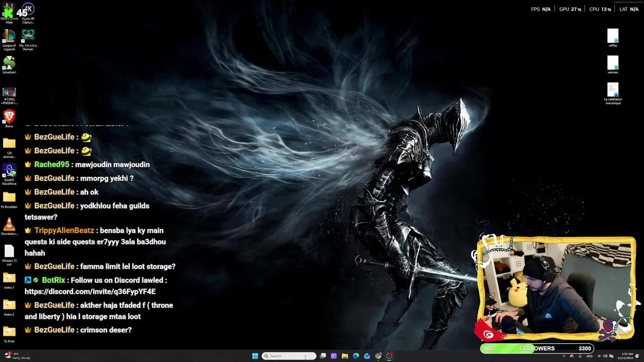Select the To Print folder

tap(9, 334)
